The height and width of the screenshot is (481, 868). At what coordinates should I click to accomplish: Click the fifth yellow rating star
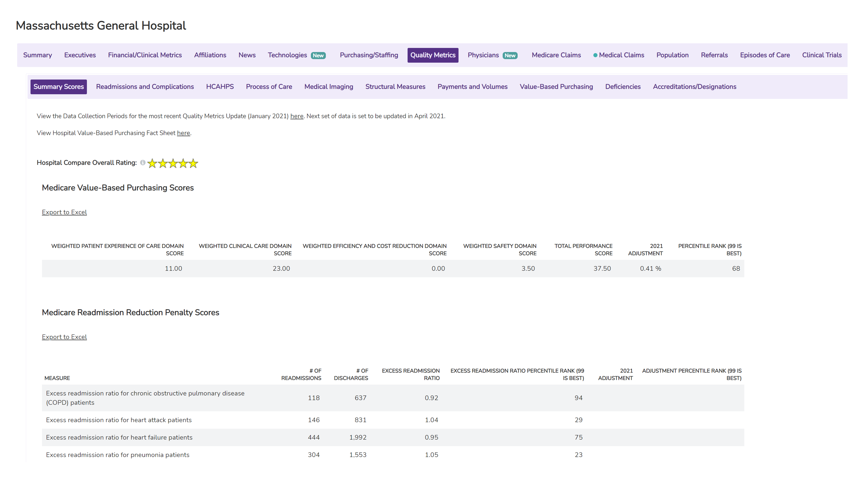pyautogui.click(x=193, y=163)
